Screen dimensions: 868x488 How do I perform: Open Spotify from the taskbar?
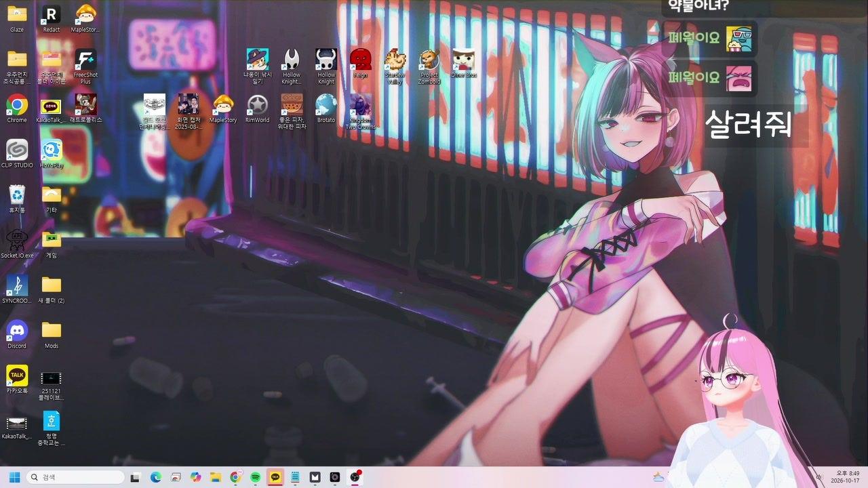tap(255, 477)
